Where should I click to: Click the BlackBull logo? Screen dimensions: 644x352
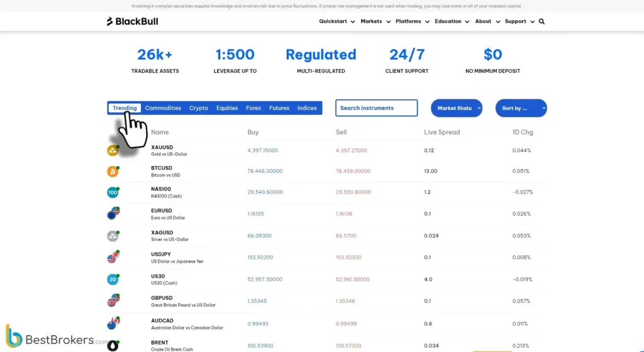(x=132, y=21)
